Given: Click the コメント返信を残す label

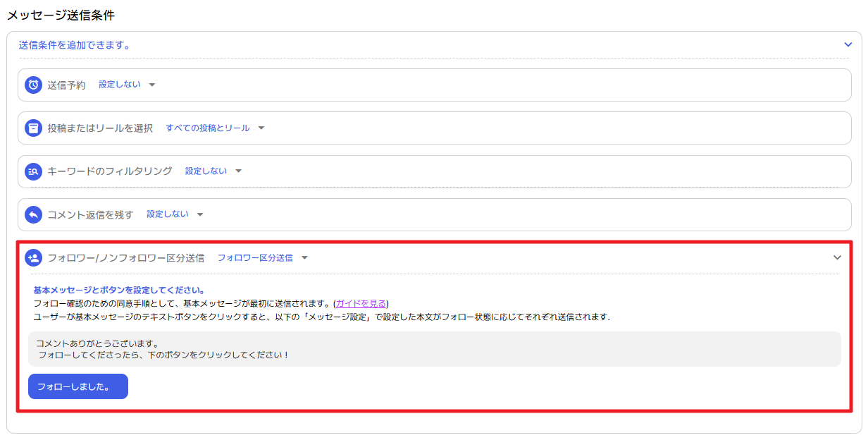Looking at the screenshot, I should [x=90, y=215].
